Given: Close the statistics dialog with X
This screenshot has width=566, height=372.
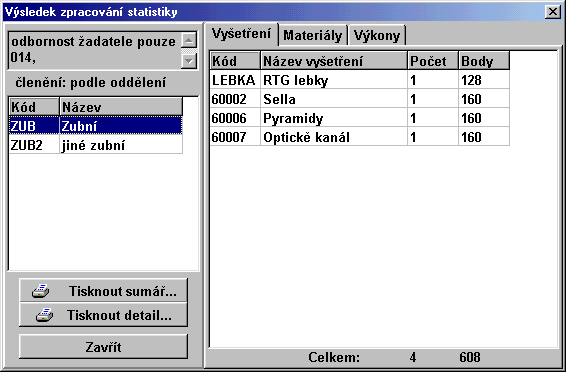Looking at the screenshot, I should pyautogui.click(x=553, y=12).
